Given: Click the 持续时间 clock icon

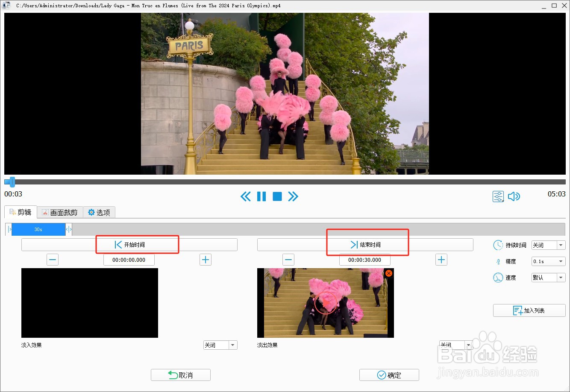Looking at the screenshot, I should (498, 245).
